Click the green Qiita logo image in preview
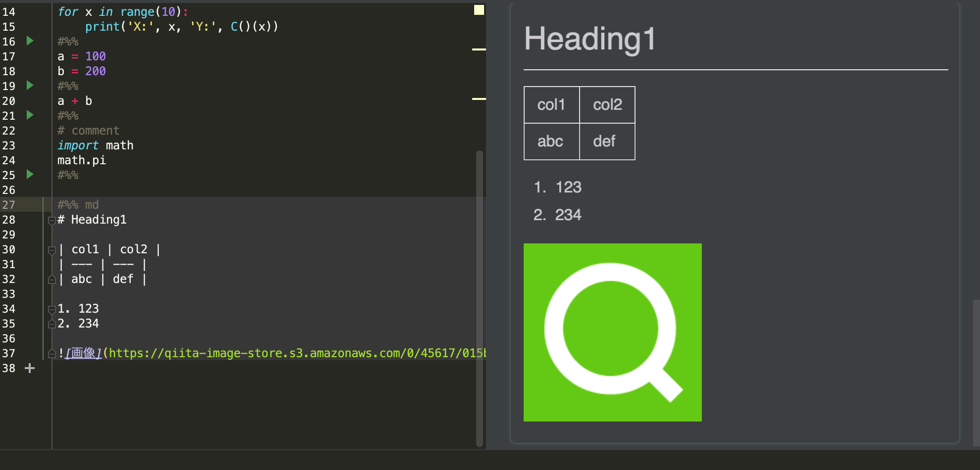The height and width of the screenshot is (470, 980). click(613, 332)
